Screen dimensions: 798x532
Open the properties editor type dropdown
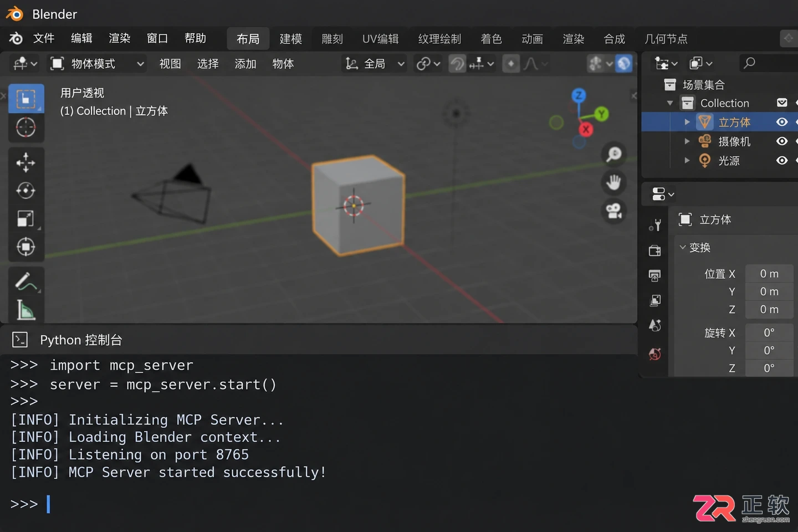point(663,195)
